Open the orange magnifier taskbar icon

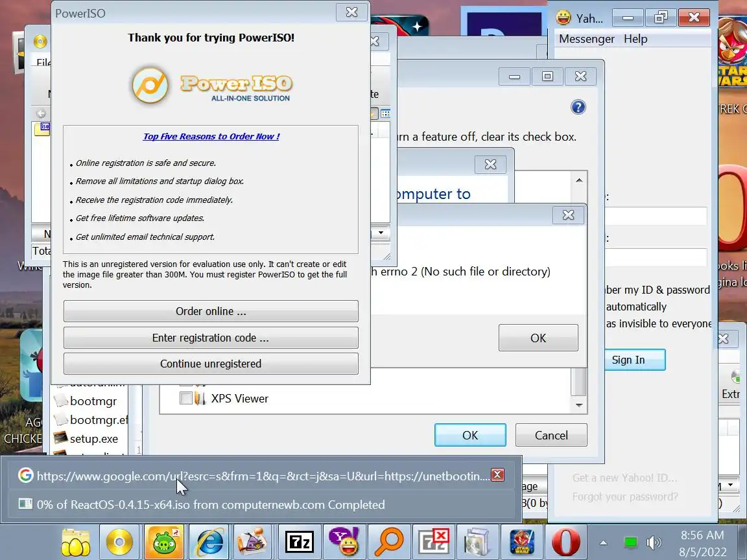pos(388,541)
